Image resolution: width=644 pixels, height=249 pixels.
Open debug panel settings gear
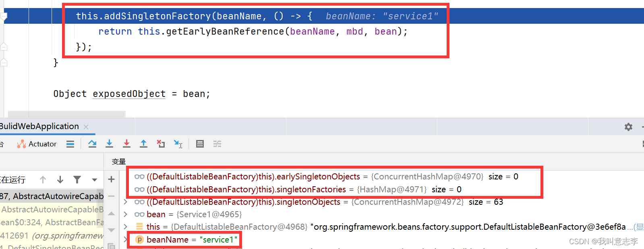coord(628,127)
